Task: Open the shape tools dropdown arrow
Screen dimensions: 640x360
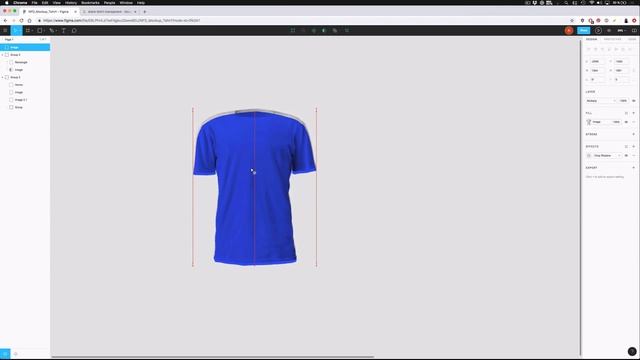Action: coord(44,31)
